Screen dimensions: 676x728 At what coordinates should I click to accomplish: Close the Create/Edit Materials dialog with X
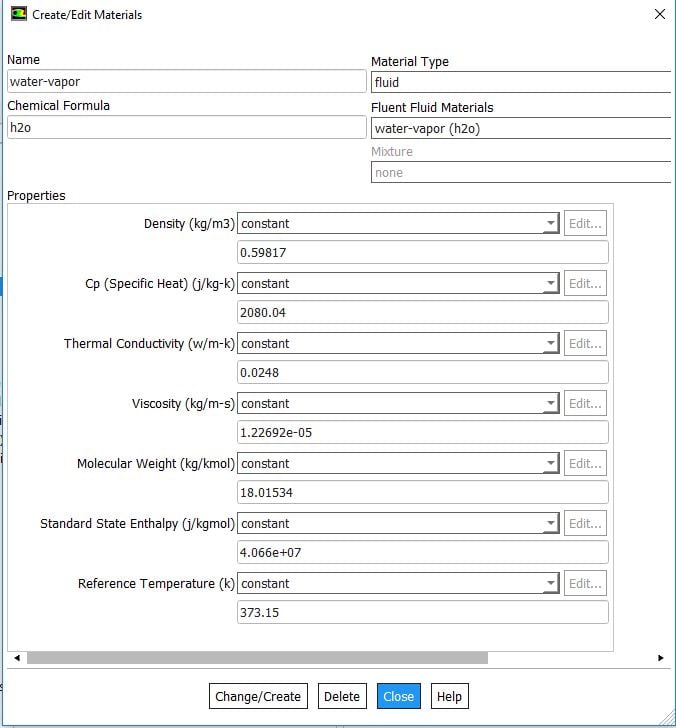click(x=660, y=14)
